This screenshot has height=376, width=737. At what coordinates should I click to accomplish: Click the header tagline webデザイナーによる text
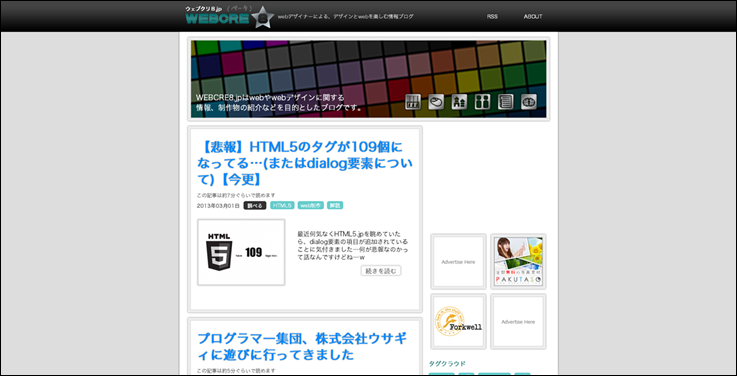pos(345,16)
